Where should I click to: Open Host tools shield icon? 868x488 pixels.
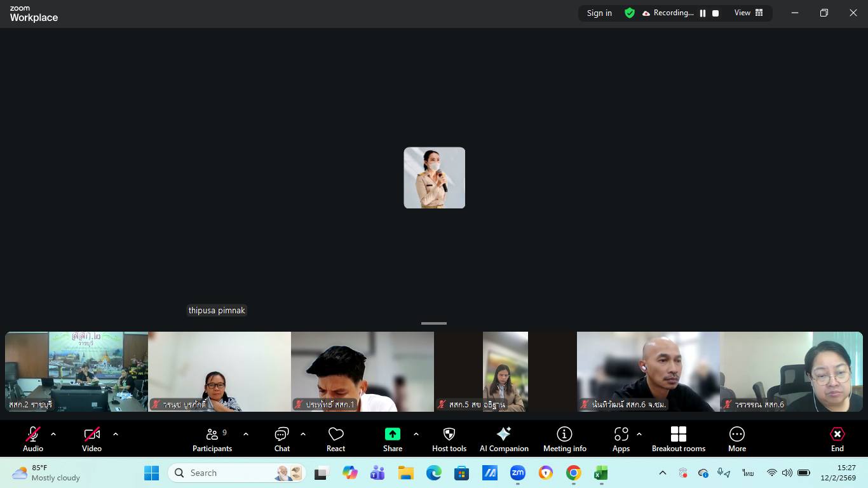[449, 434]
